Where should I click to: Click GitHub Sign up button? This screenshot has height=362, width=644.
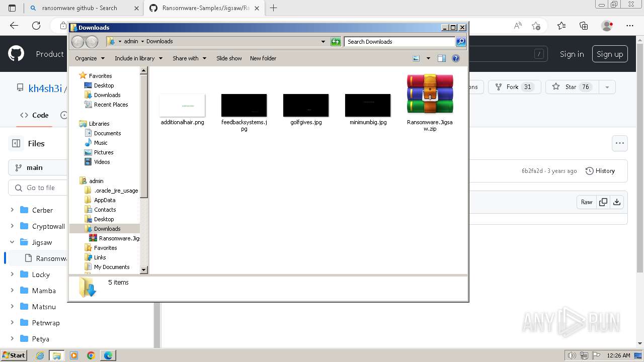[x=610, y=54]
